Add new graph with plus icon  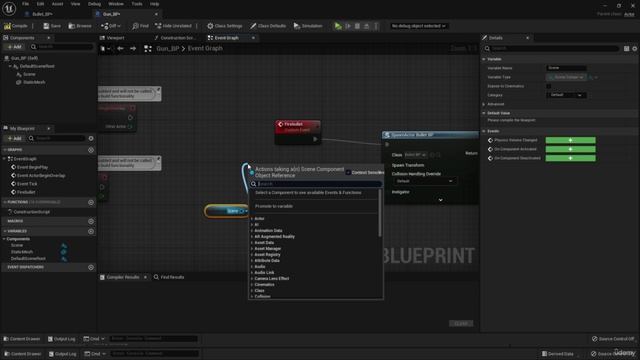pyautogui.click(x=91, y=150)
